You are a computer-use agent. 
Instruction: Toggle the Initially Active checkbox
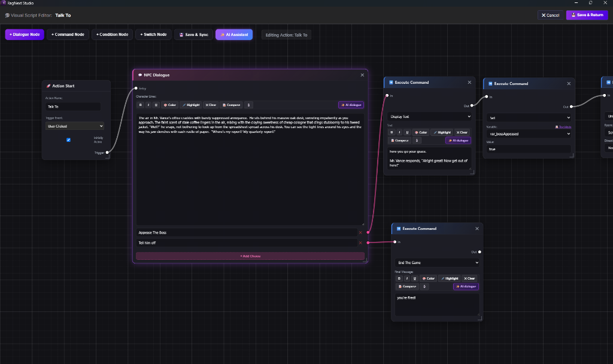click(68, 140)
